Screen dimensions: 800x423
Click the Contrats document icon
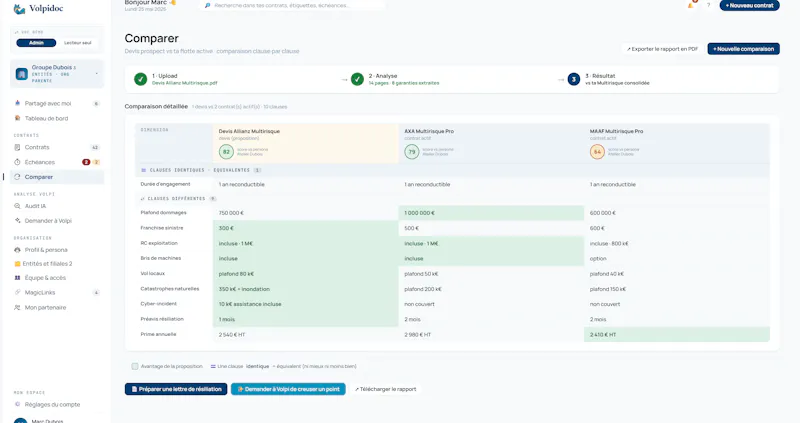[17, 147]
